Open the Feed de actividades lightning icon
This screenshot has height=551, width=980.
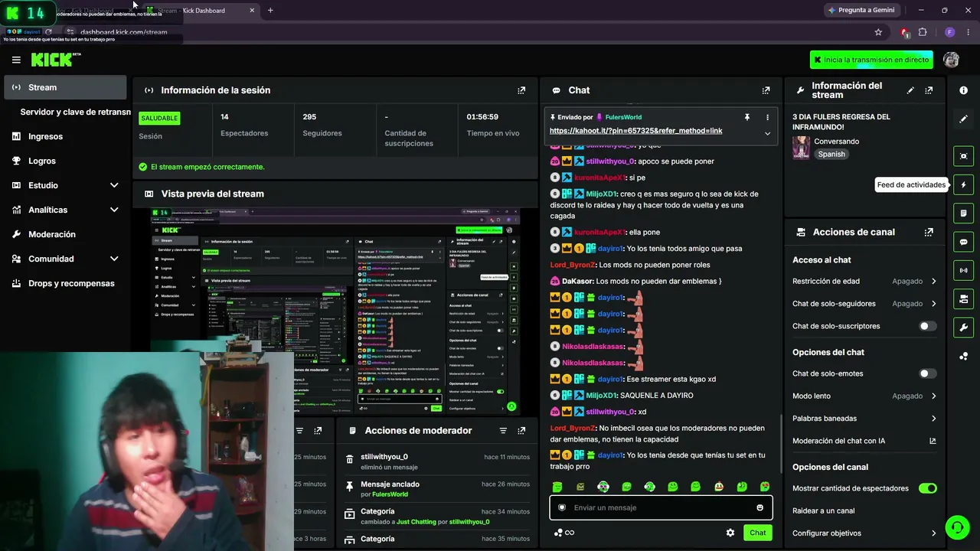pyautogui.click(x=963, y=184)
